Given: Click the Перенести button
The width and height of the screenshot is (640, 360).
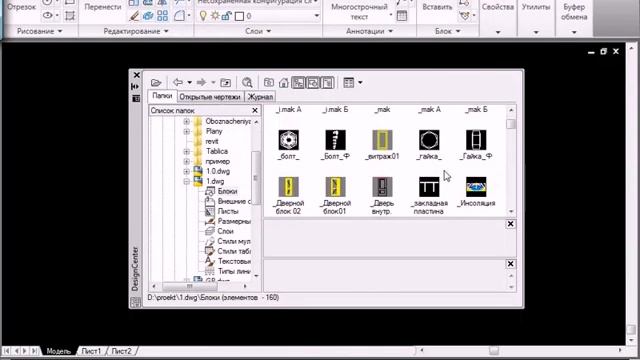Looking at the screenshot, I should tap(103, 7).
